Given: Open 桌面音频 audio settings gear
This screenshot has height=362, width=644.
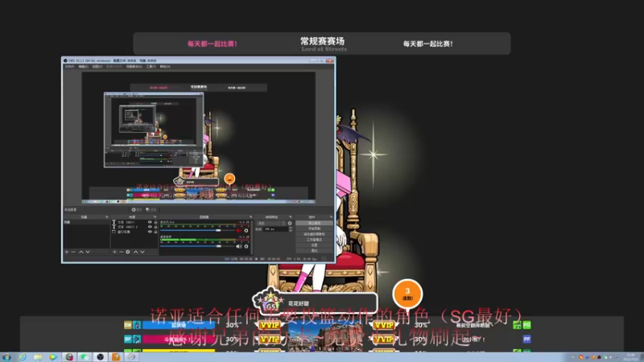Looking at the screenshot, I should tap(246, 246).
